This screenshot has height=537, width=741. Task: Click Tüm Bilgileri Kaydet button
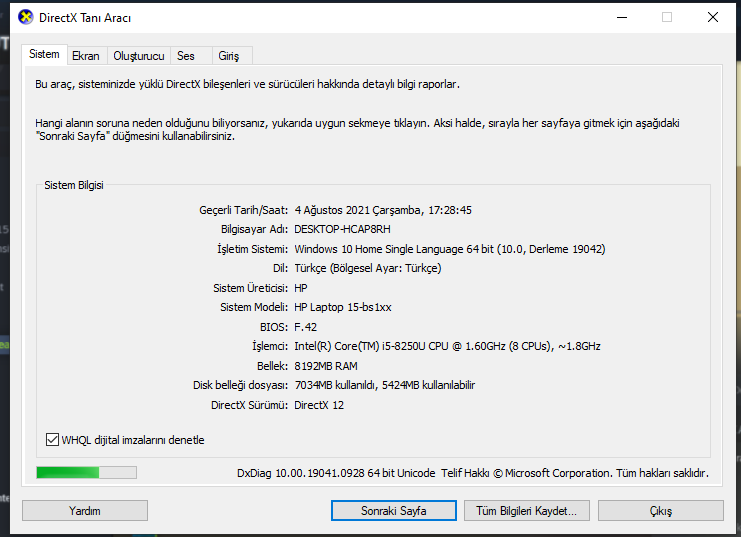526,511
